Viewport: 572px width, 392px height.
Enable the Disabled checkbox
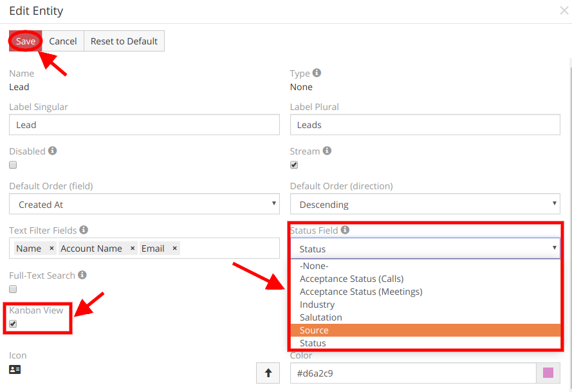(x=12, y=165)
